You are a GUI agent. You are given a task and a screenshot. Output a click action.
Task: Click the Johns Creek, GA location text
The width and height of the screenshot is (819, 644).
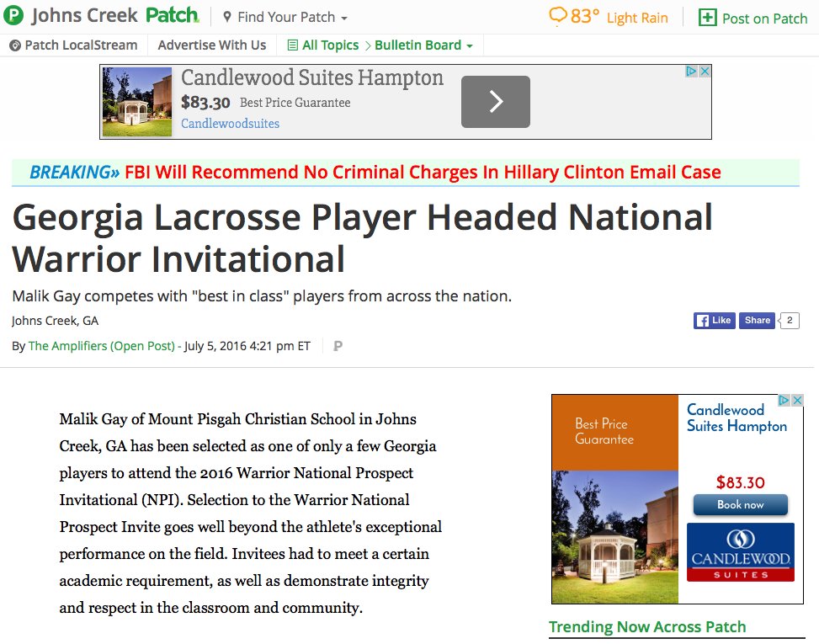point(55,321)
